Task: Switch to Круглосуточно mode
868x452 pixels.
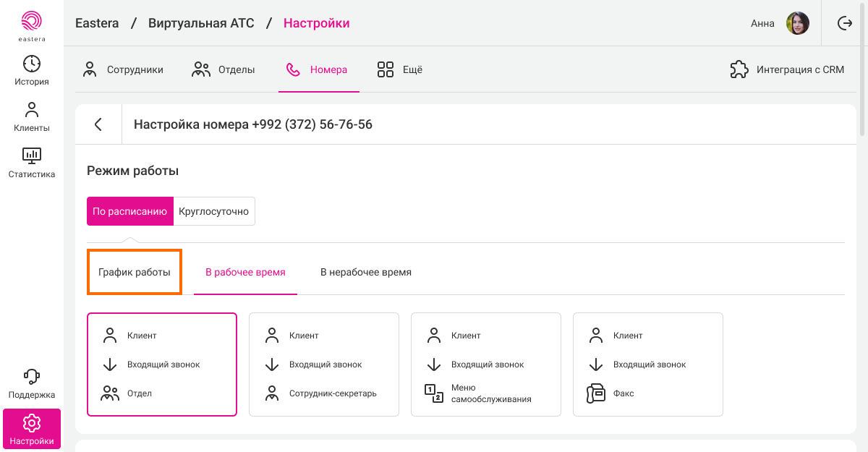Action: tap(214, 211)
